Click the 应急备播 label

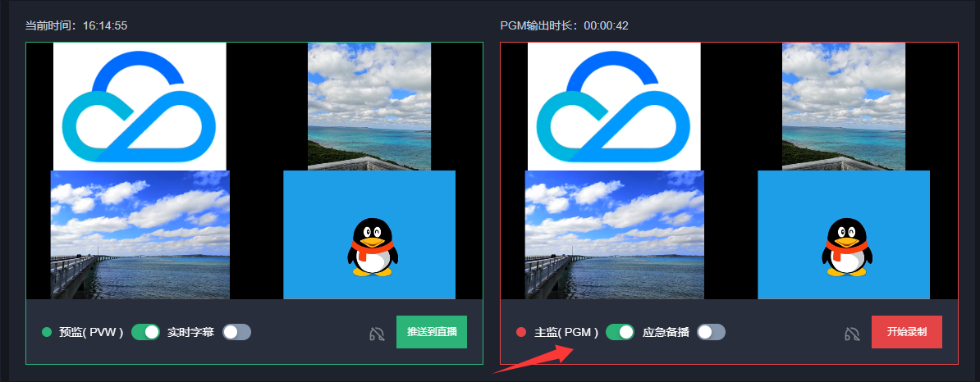pyautogui.click(x=666, y=333)
